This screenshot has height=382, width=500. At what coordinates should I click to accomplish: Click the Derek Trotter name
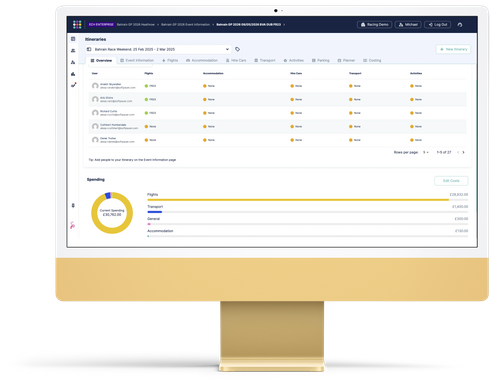[x=108, y=138]
